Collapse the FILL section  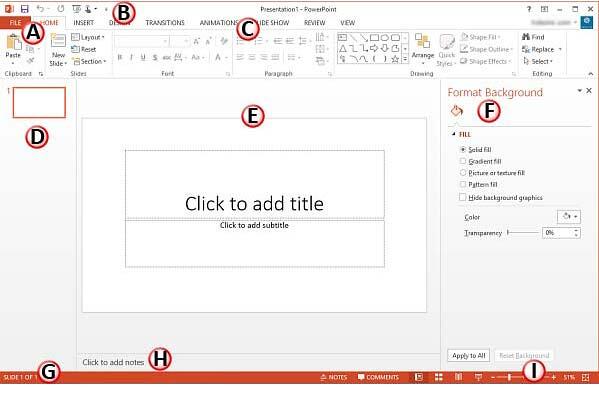(x=453, y=134)
